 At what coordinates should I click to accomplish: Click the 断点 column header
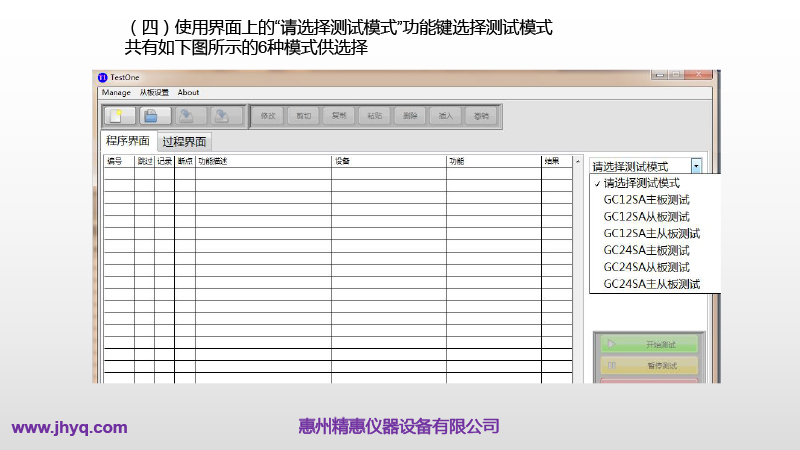[x=185, y=161]
